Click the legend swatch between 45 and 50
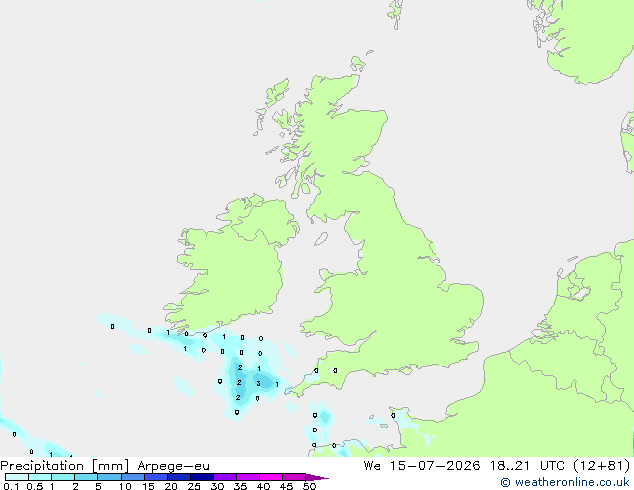Viewport: 634px width, 490px height. click(294, 477)
